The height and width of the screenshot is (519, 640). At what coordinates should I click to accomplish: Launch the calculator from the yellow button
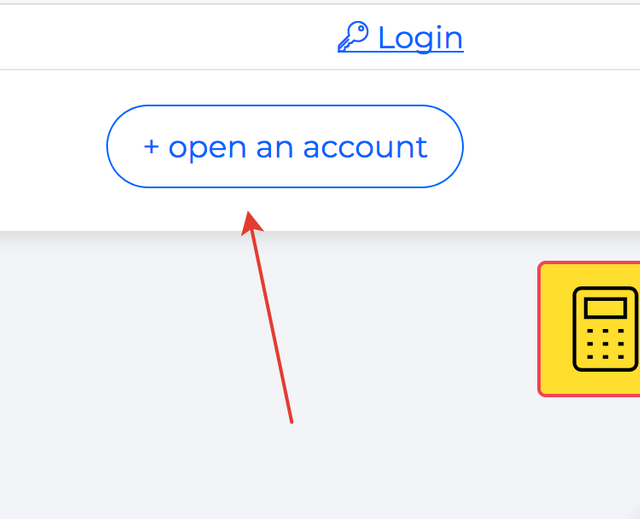point(589,329)
